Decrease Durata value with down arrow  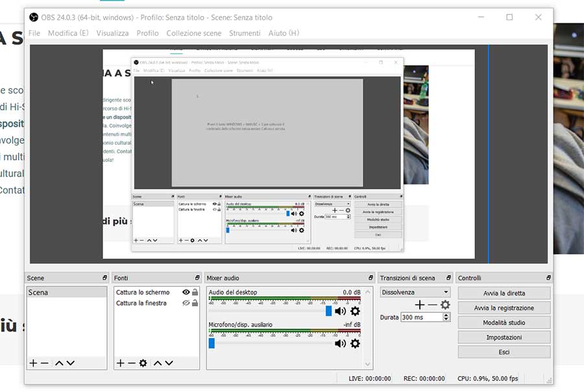click(x=446, y=319)
